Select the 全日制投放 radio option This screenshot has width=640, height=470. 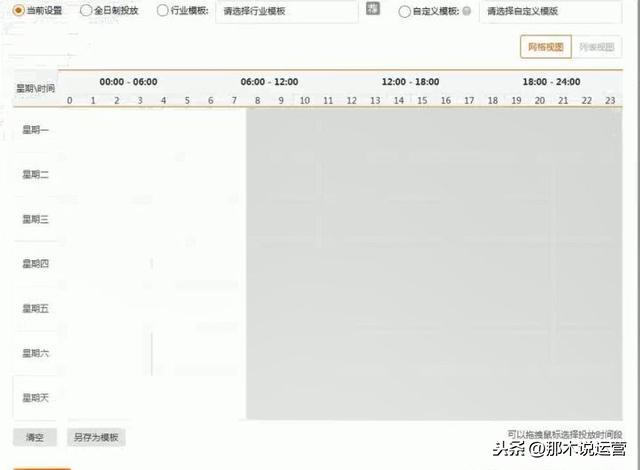(x=86, y=10)
